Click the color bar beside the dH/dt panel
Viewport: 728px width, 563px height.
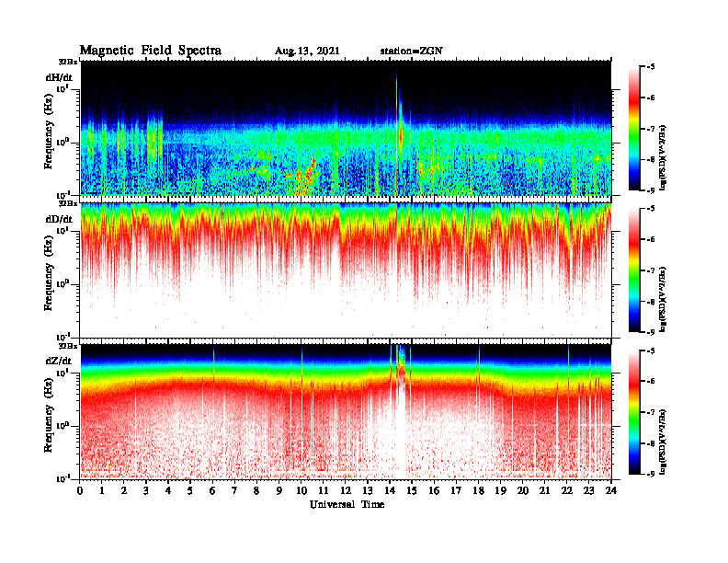point(634,128)
